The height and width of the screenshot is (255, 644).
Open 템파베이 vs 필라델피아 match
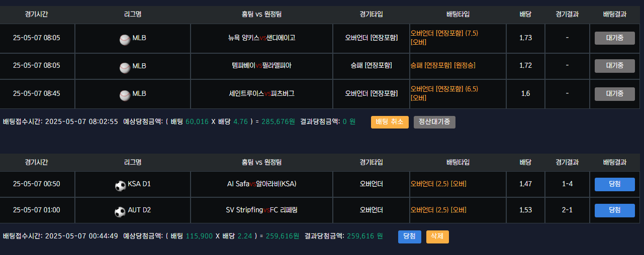[x=261, y=66]
